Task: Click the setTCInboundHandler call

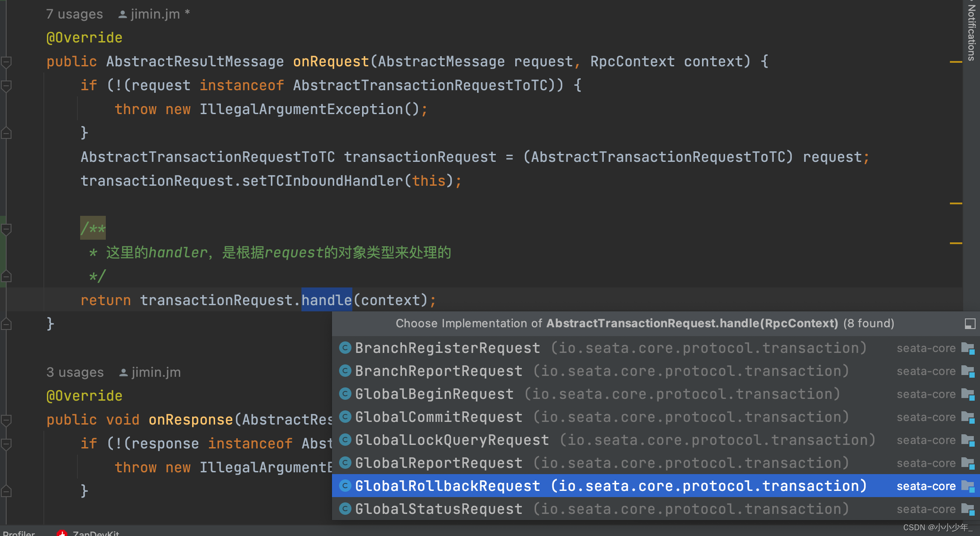Action: pyautogui.click(x=322, y=181)
